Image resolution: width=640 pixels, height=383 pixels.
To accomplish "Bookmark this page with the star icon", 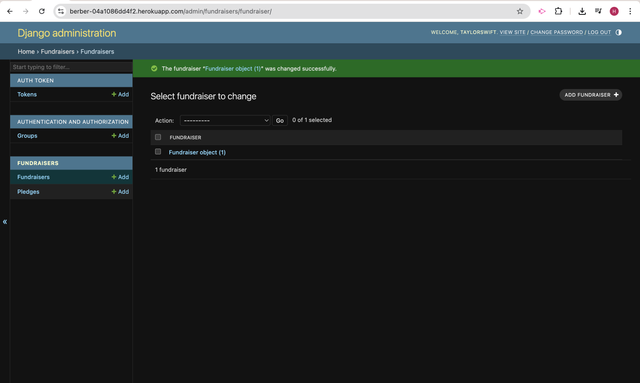I will click(x=520, y=11).
